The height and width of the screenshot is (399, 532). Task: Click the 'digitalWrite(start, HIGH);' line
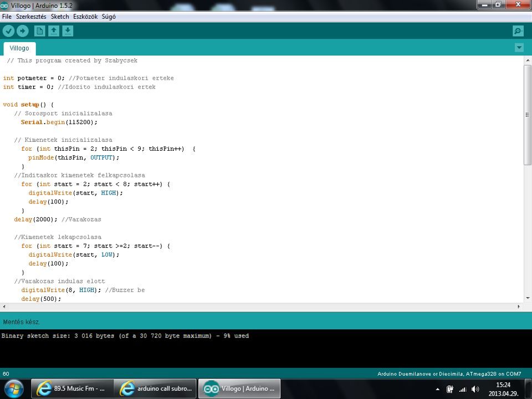coord(76,193)
